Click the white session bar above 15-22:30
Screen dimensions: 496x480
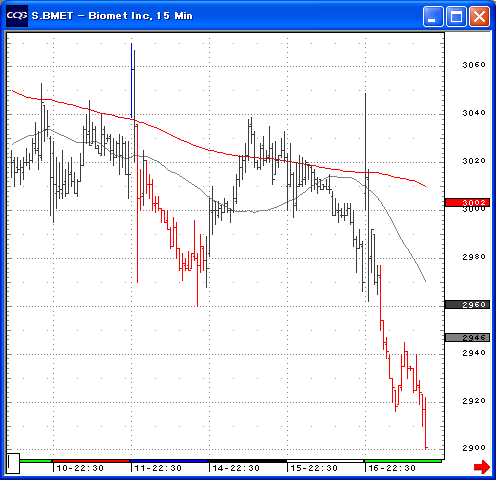tap(325, 461)
